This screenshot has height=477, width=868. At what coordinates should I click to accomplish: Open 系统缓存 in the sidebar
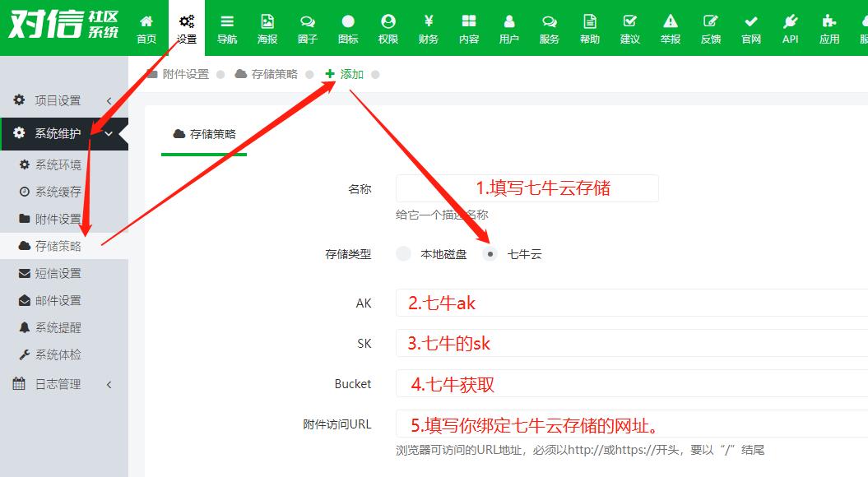[x=58, y=192]
